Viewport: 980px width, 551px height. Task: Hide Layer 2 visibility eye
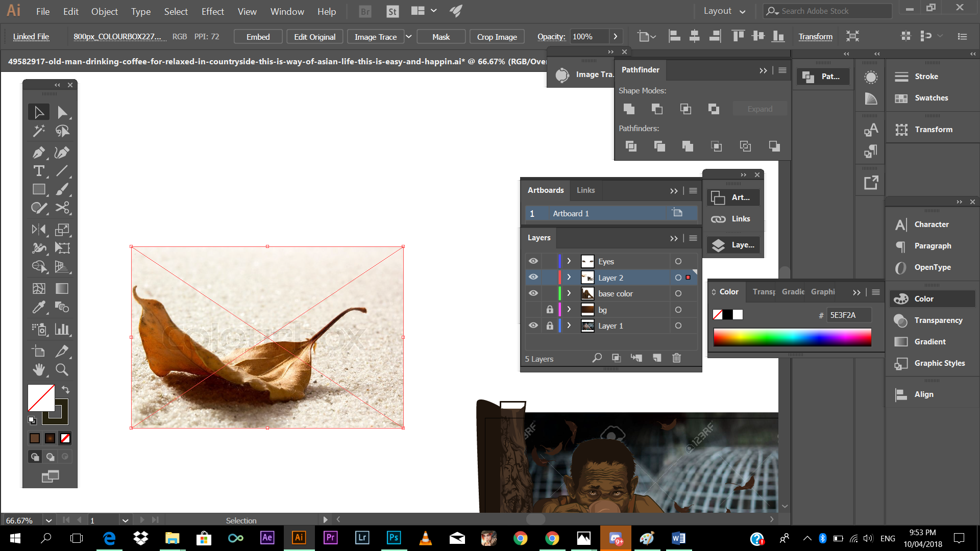533,277
